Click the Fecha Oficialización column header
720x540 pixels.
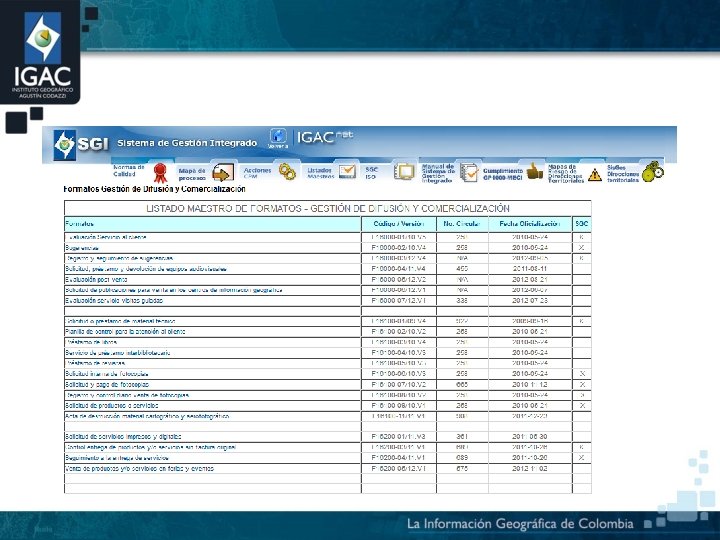[530, 224]
